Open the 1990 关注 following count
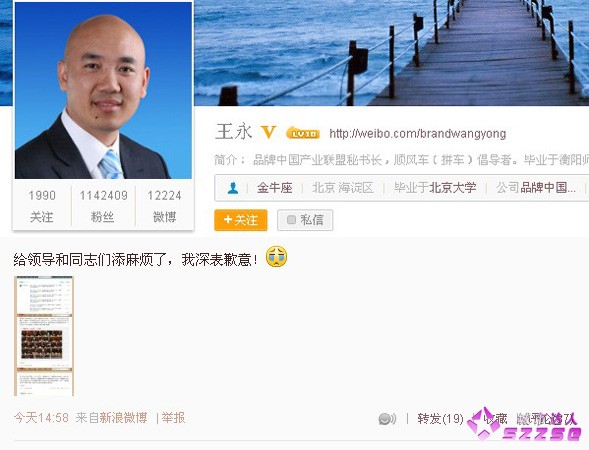The image size is (589, 450). coord(42,205)
